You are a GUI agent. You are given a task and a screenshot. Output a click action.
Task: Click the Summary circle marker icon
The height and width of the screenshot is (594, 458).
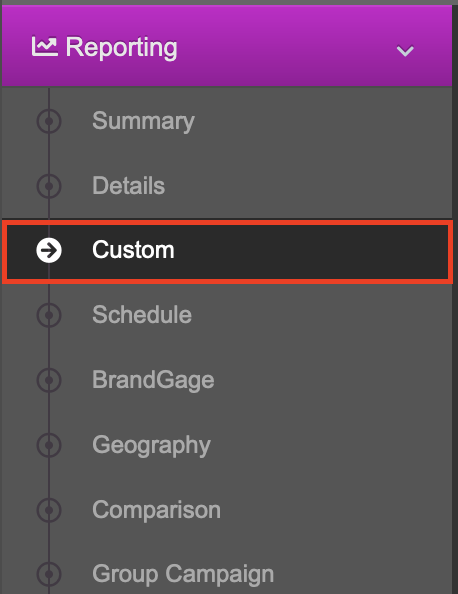coord(49,121)
